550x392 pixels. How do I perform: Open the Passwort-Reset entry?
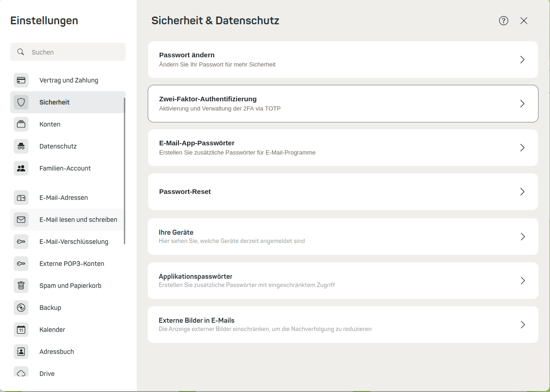point(343,192)
